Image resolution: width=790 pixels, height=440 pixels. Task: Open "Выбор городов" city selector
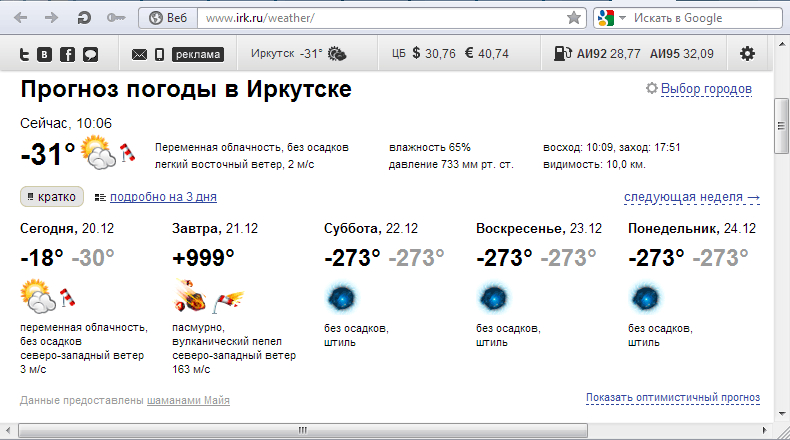point(705,89)
